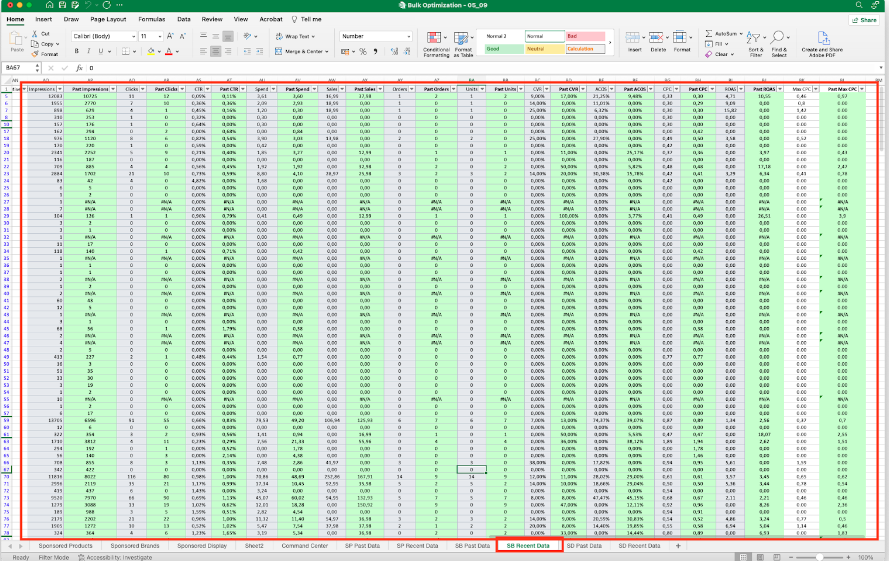The width and height of the screenshot is (889, 561).
Task: Center text horizontally
Action: click(x=215, y=51)
